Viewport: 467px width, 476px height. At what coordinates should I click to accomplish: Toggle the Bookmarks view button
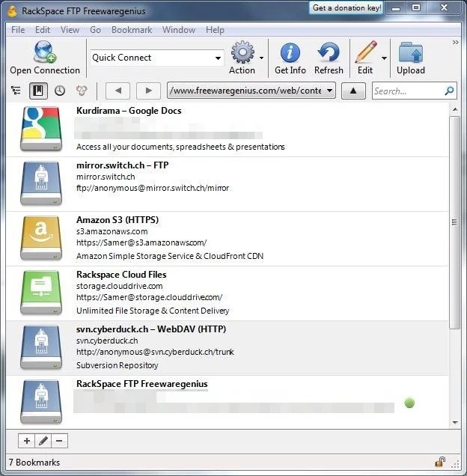pyautogui.click(x=38, y=91)
